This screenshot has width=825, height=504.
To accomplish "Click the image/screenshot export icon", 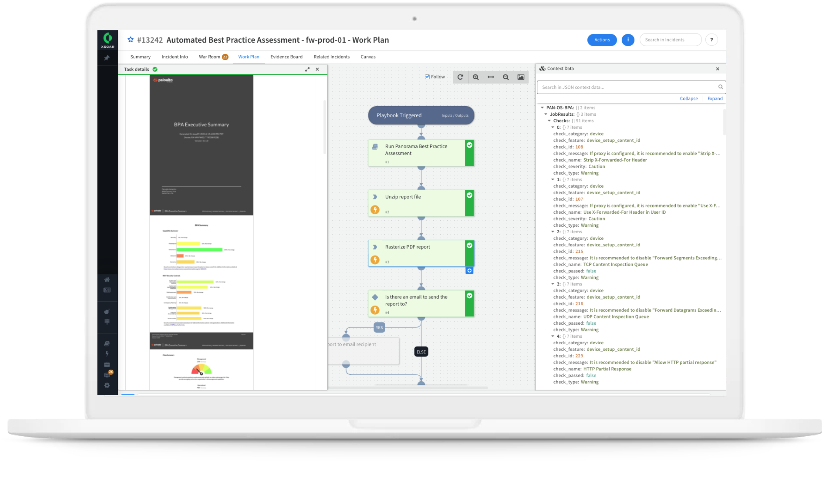I will (521, 77).
